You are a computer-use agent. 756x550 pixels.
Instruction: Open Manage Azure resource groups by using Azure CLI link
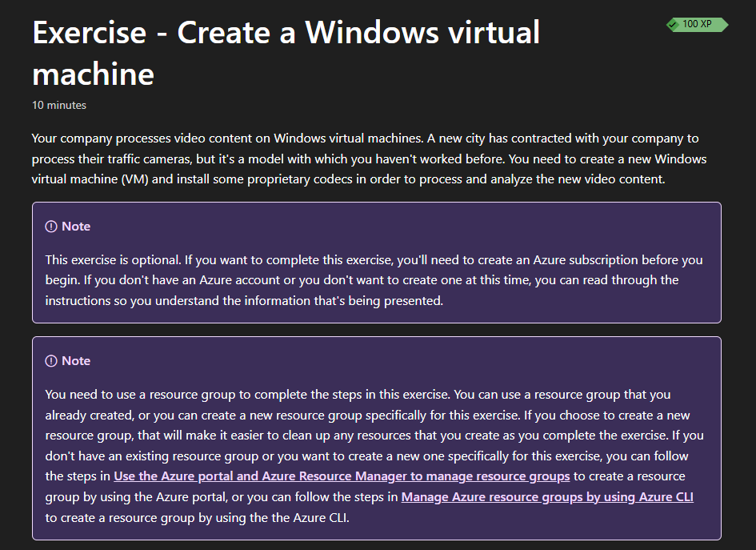coord(547,497)
